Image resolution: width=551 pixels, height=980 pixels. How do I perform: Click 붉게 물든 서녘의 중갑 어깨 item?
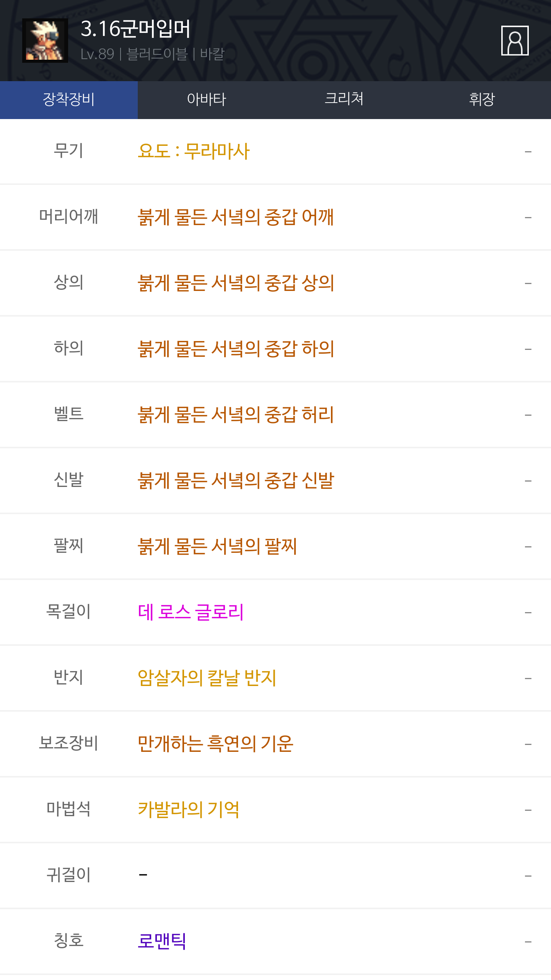(236, 217)
